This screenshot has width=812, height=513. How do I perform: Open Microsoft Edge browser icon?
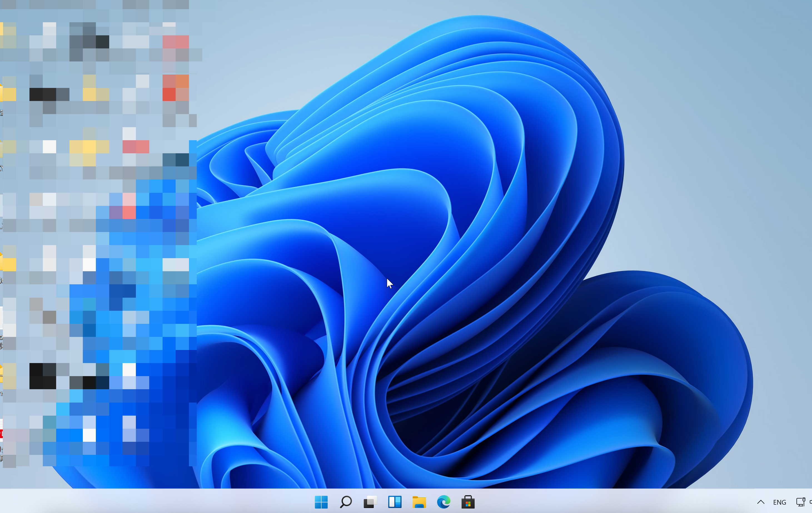click(x=444, y=502)
